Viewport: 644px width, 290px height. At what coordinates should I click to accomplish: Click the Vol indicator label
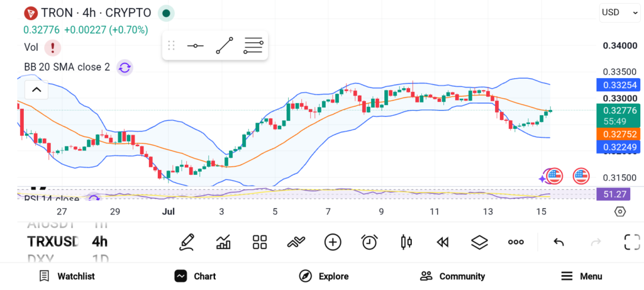(x=31, y=48)
